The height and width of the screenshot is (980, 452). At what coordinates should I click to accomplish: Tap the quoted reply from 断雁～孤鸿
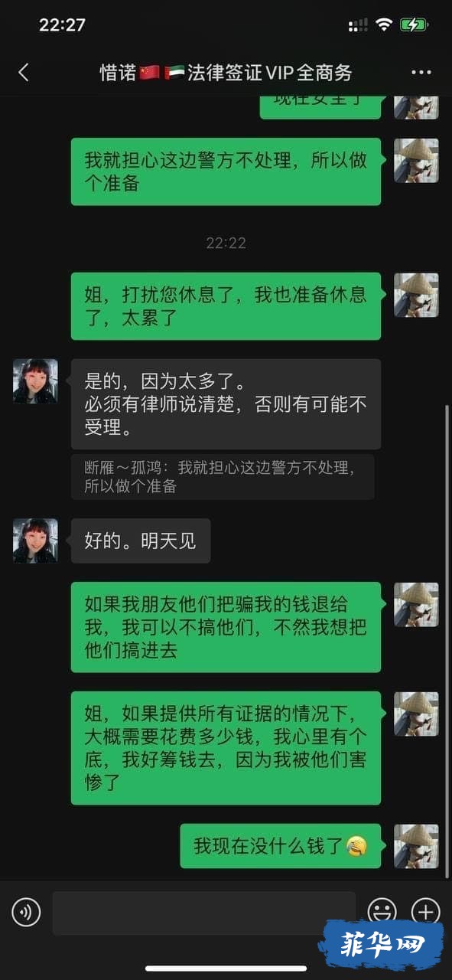tap(223, 477)
